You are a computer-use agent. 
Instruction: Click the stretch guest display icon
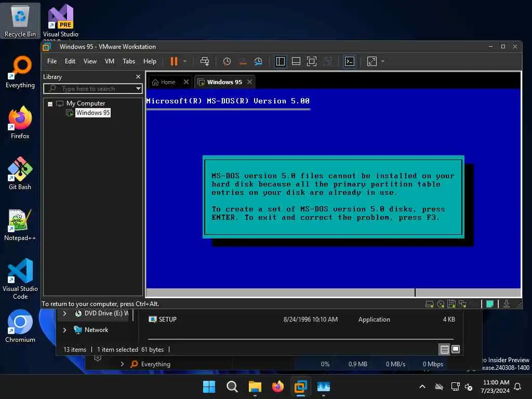[372, 61]
